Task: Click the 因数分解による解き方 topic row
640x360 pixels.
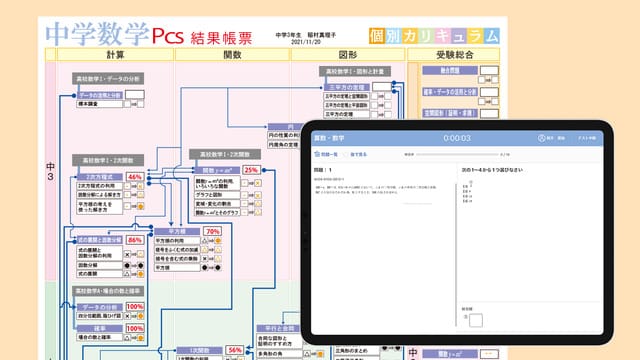Action: tap(100, 195)
